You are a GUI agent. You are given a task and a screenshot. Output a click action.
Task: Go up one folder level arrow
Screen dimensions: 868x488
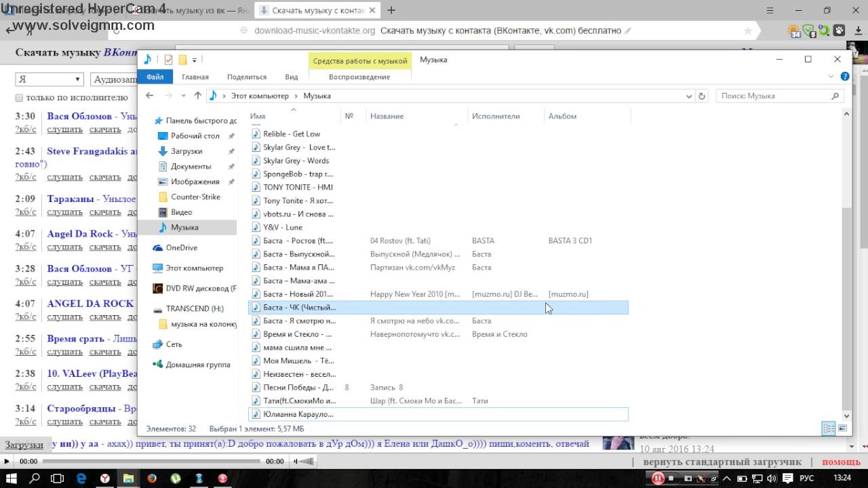click(x=197, y=96)
